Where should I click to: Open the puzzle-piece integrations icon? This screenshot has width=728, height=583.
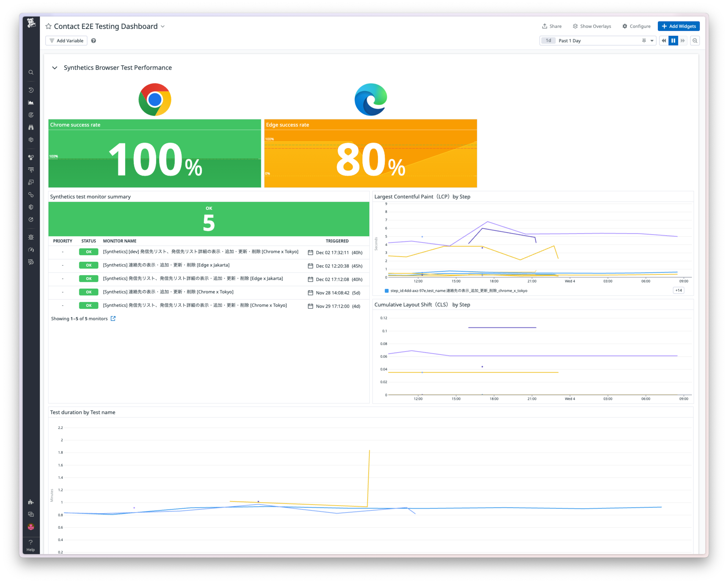(31, 502)
